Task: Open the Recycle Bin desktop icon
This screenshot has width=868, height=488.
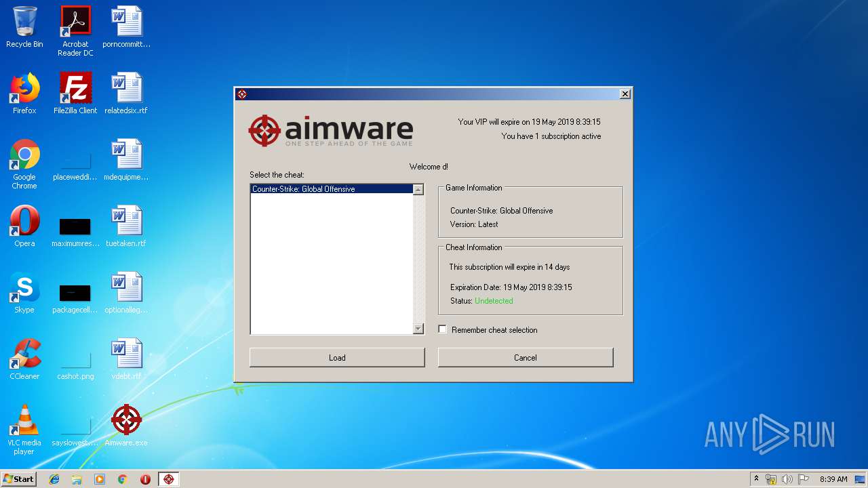Action: tap(24, 27)
